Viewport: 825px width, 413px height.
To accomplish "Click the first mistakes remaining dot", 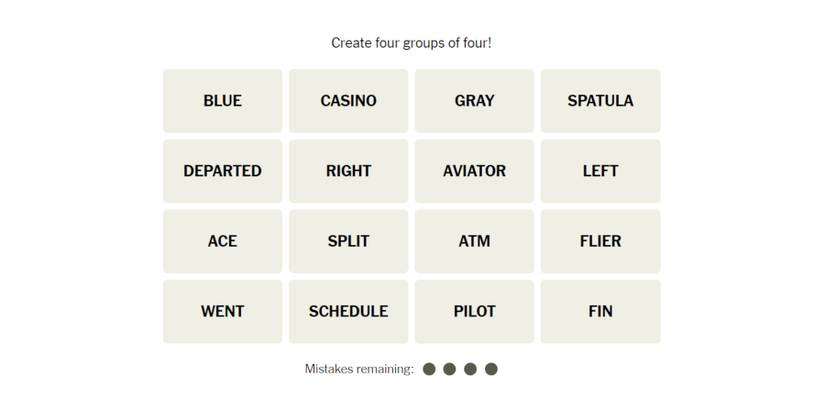I will pyautogui.click(x=429, y=369).
